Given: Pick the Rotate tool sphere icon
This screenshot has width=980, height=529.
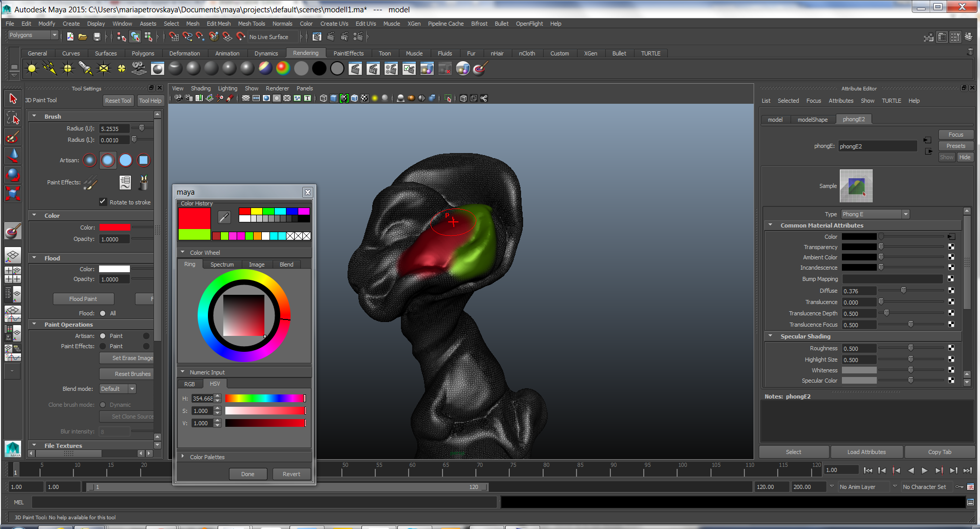Looking at the screenshot, I should tap(13, 174).
